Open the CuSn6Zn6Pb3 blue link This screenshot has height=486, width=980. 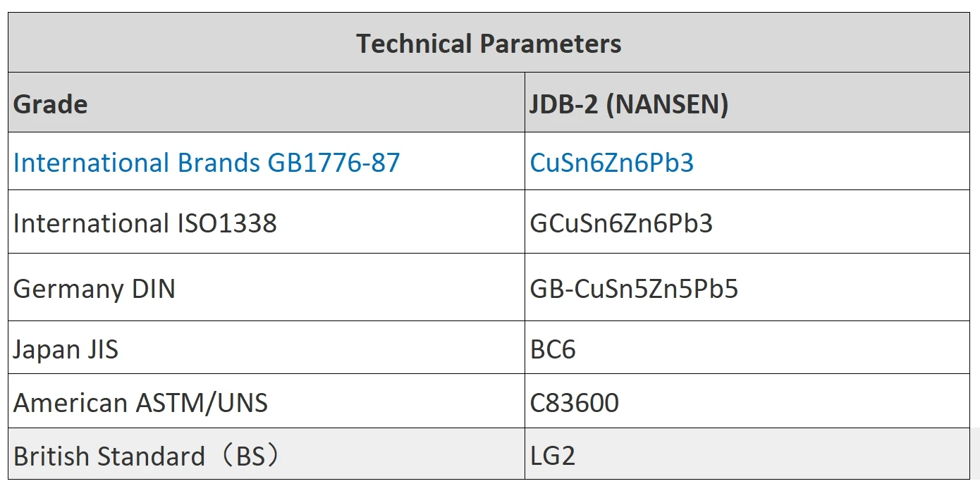click(612, 163)
